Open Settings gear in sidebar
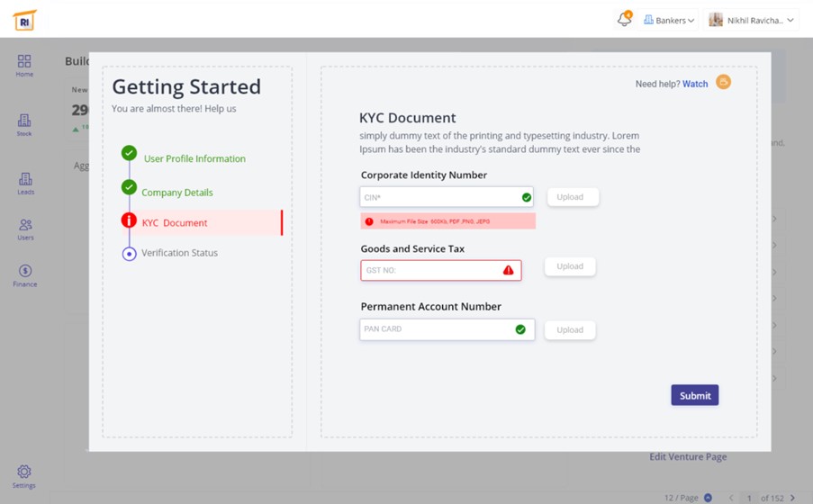The image size is (813, 504). pos(24,476)
